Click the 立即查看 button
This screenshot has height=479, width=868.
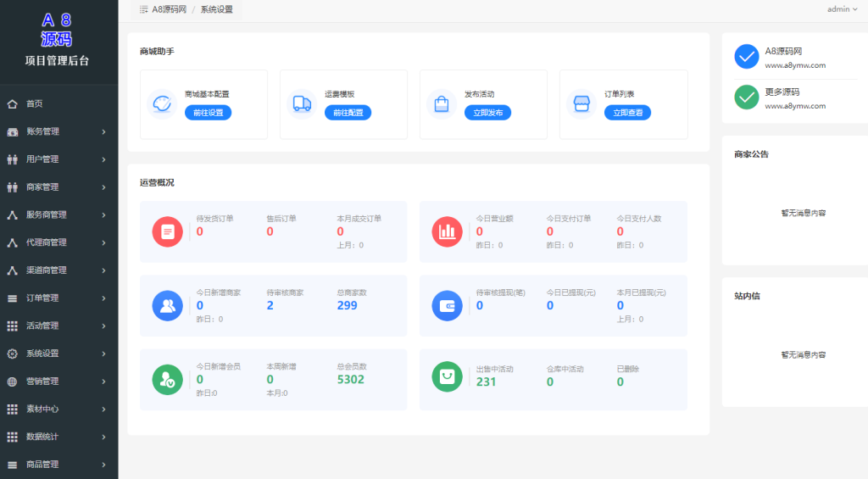628,113
